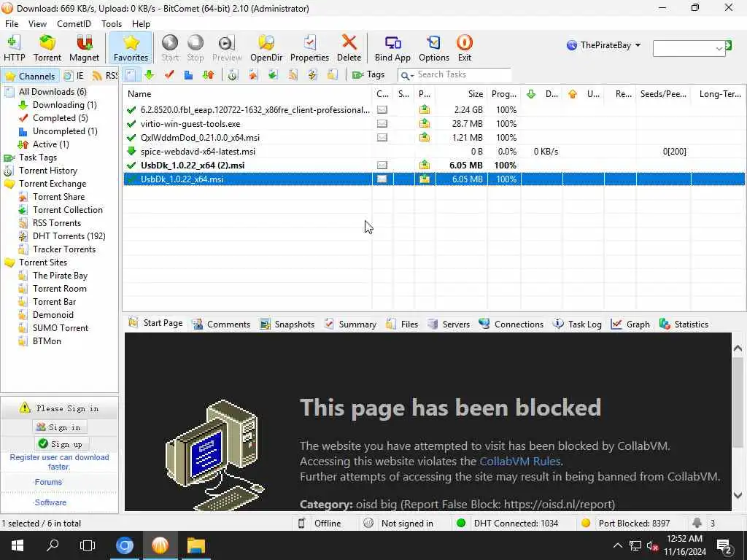Viewport: 747px width, 560px height.
Task: Click the DHT lightning bolt filter icon
Action: point(312,75)
